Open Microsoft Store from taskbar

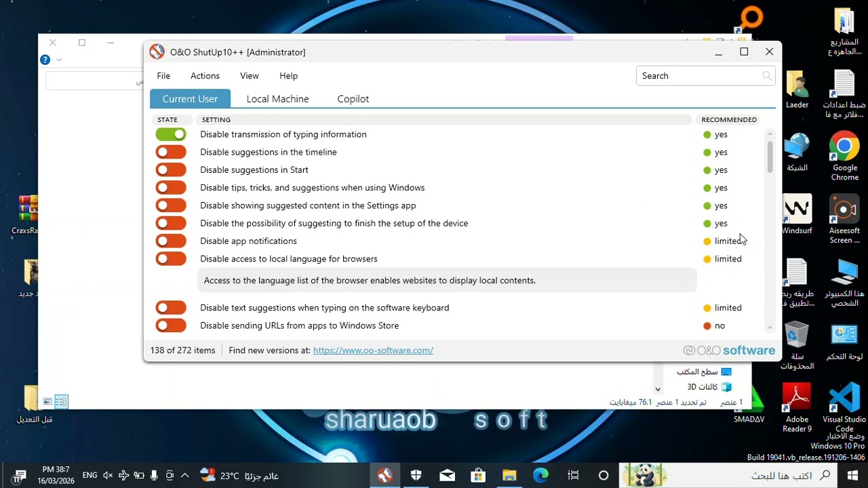pos(478,475)
